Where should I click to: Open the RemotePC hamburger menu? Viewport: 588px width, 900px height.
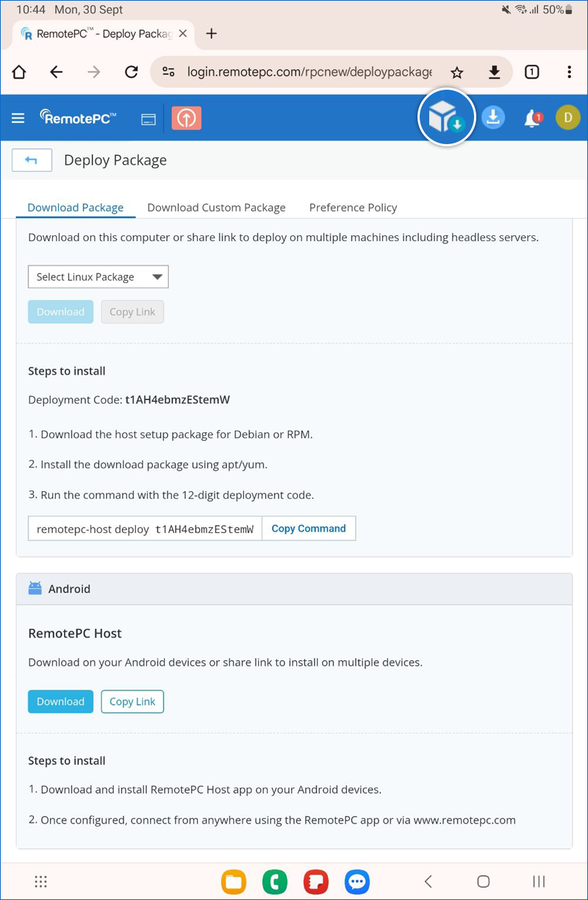tap(18, 118)
